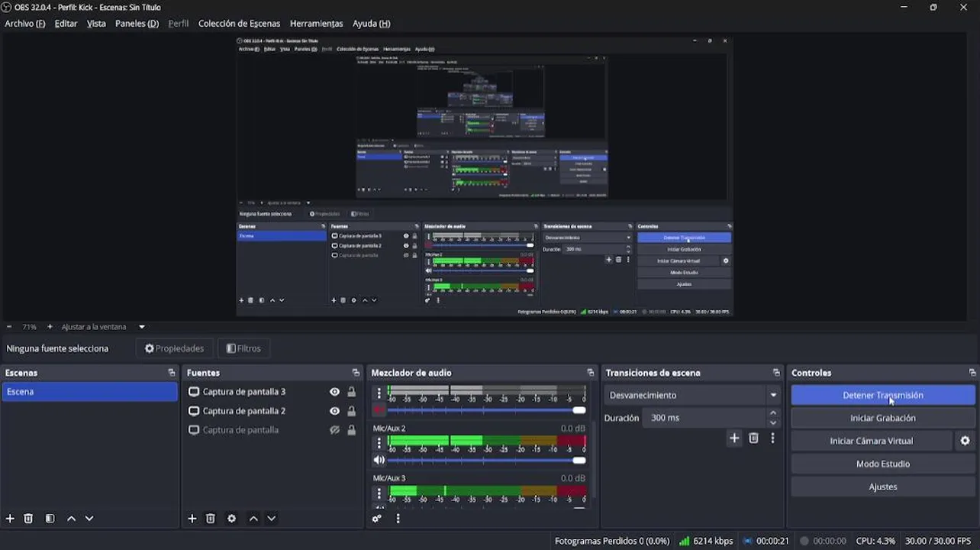The image size is (980, 550).
Task: Click the CPU: 4.3% status text
Action: pos(875,541)
